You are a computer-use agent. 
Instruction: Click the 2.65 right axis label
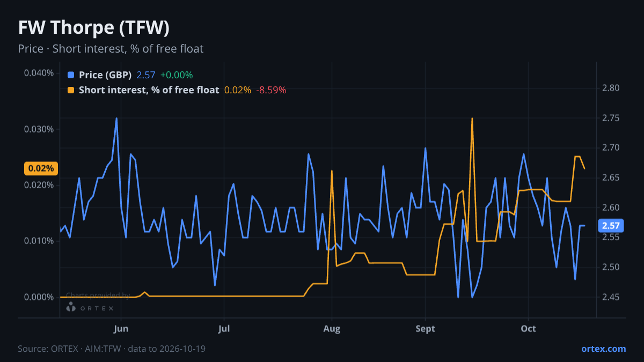pyautogui.click(x=611, y=178)
